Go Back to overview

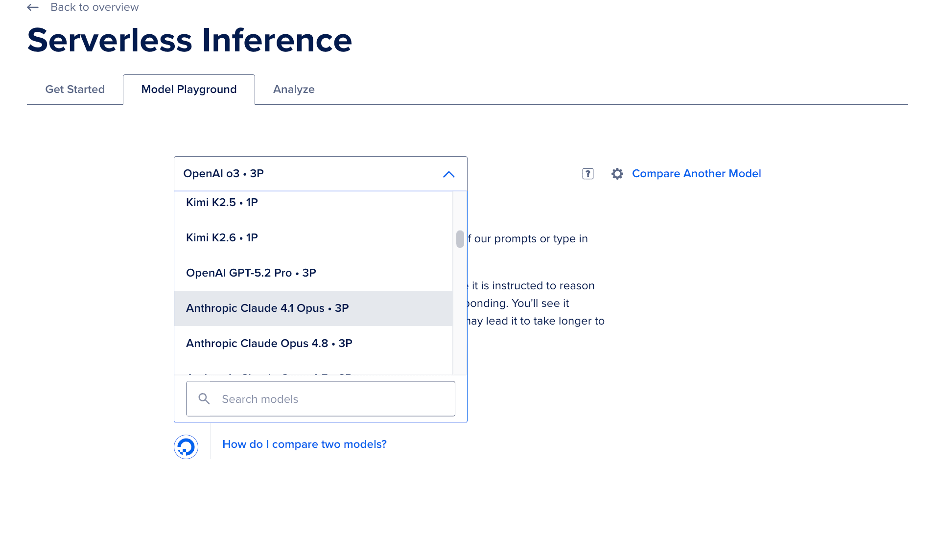point(94,7)
